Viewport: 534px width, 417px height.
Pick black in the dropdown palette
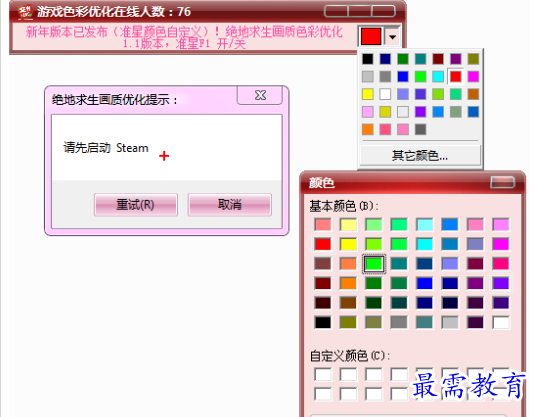tap(367, 59)
